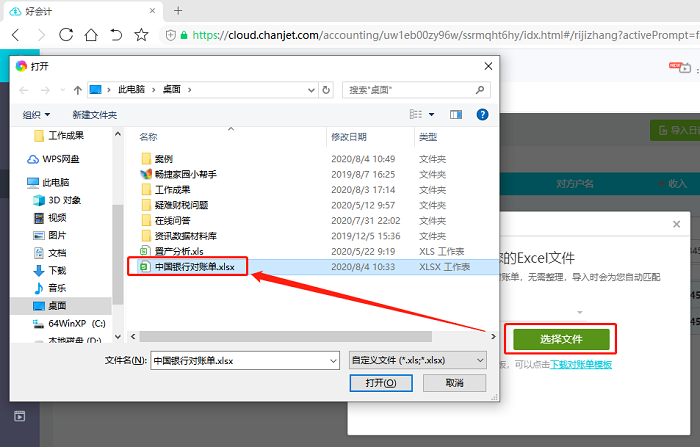Open the 文件名 combo box dropdown
The height and width of the screenshot is (447, 700).
click(333, 361)
